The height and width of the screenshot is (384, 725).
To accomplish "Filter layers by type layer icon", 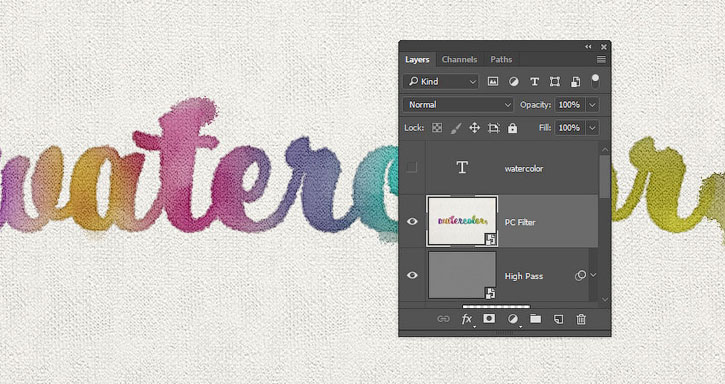I will [x=534, y=82].
